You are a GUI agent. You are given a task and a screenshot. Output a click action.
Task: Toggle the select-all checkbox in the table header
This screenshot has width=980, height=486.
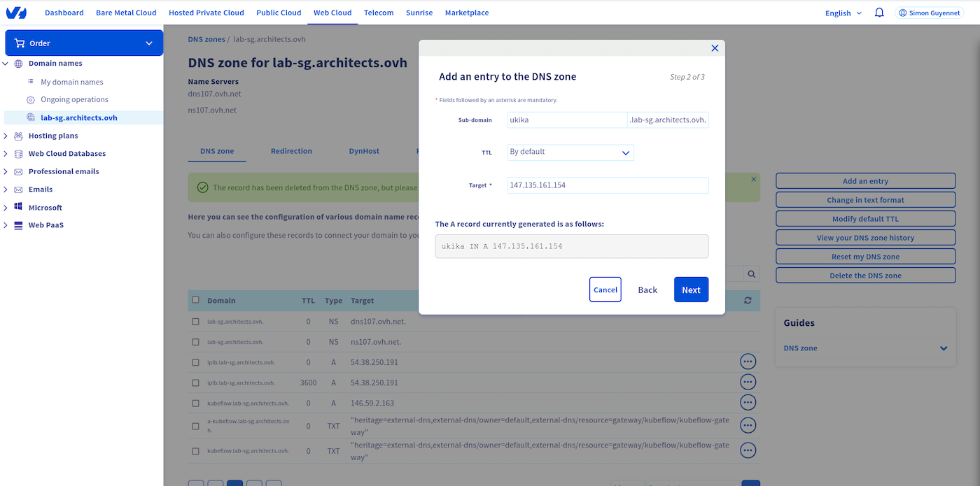tap(197, 300)
